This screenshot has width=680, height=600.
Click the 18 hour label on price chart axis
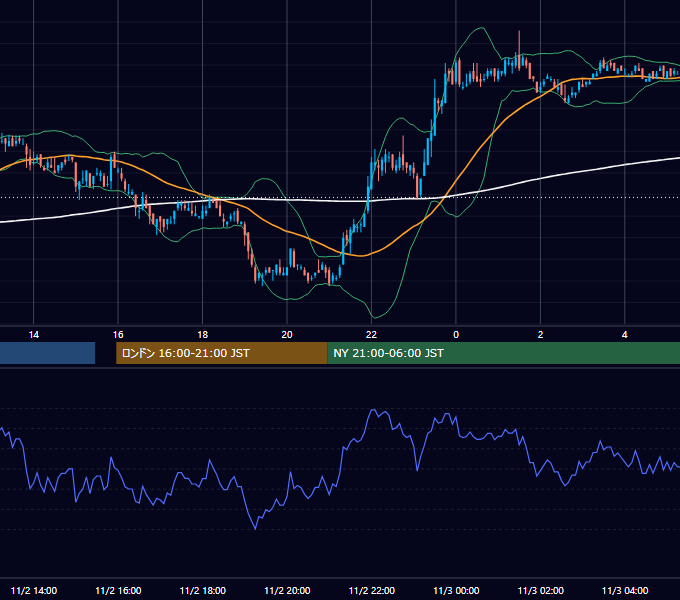click(203, 335)
